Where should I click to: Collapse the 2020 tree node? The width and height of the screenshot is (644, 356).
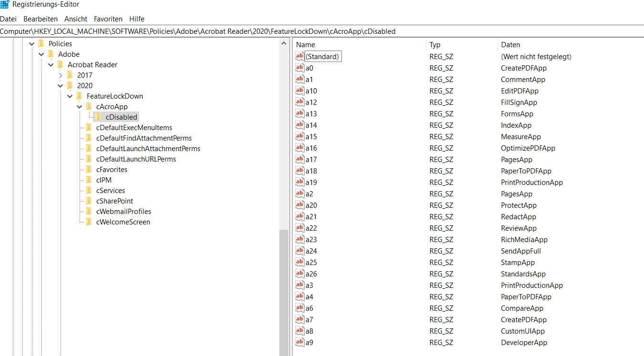coord(61,86)
